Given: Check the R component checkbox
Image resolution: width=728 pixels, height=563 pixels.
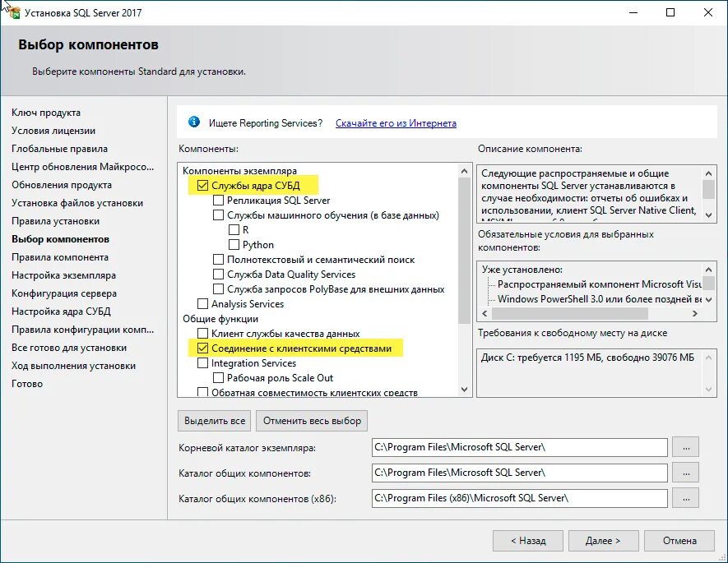Looking at the screenshot, I should pyautogui.click(x=234, y=230).
